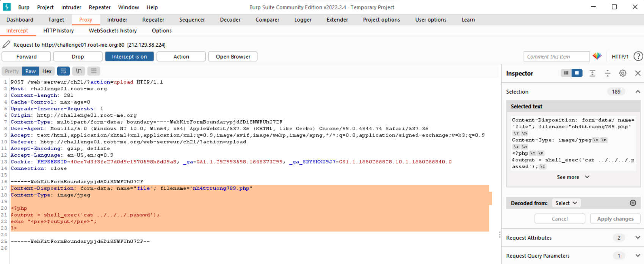Pick highlight color via rainbow icon

[597, 56]
